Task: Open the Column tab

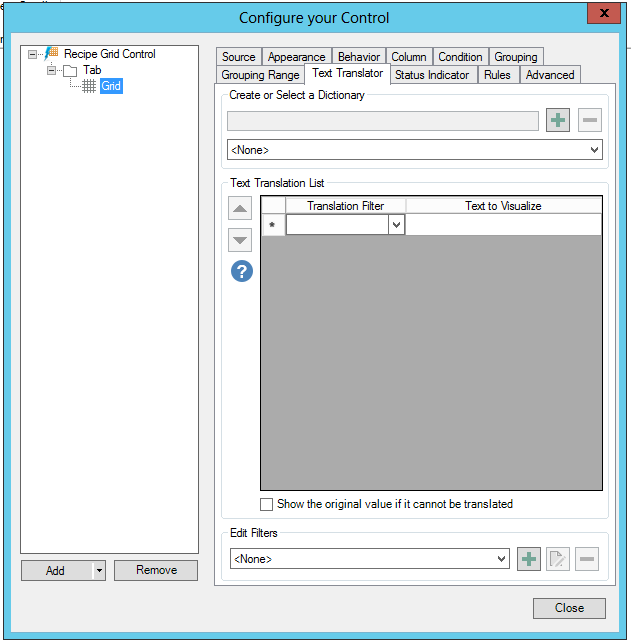Action: [x=409, y=57]
